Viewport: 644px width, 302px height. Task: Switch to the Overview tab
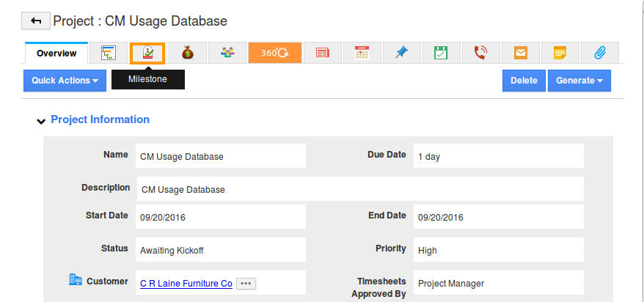(x=56, y=53)
